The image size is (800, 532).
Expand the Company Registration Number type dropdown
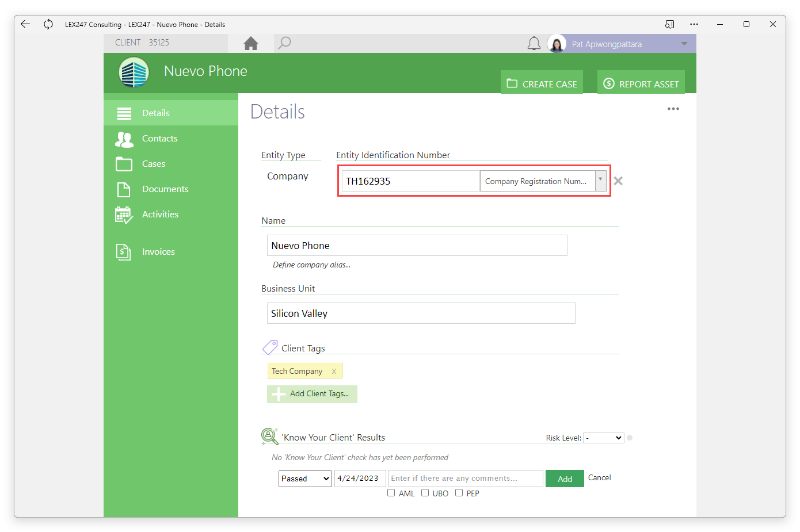(x=600, y=181)
